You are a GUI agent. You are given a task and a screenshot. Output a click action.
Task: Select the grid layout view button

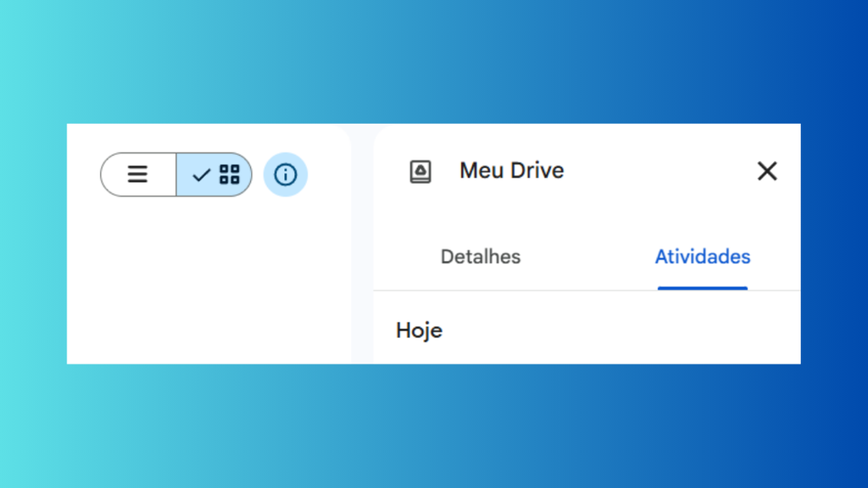pyautogui.click(x=214, y=175)
